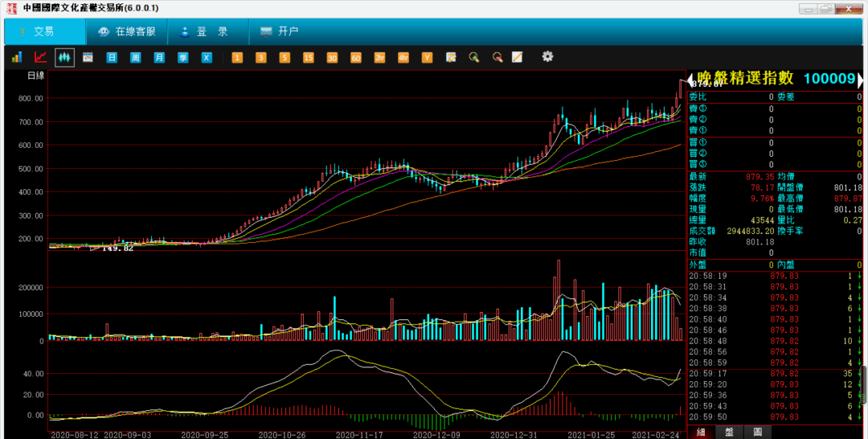
Task: Select the 5-minute chart interval
Action: [285, 58]
